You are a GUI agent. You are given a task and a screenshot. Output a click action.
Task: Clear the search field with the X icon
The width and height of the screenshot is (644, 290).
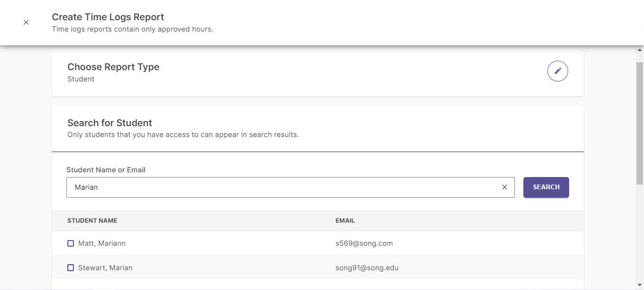tap(505, 187)
